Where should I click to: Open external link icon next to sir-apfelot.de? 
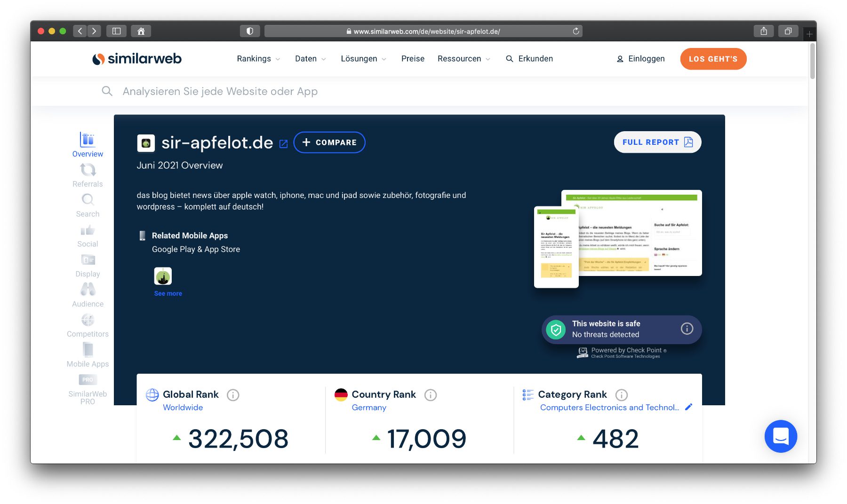(283, 143)
